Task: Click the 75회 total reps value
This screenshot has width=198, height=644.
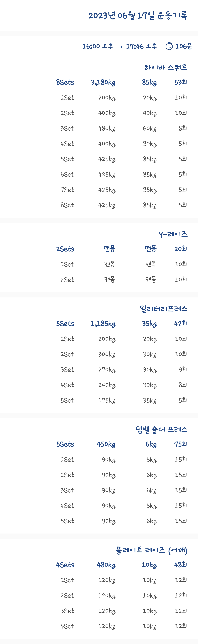Action: click(x=181, y=444)
